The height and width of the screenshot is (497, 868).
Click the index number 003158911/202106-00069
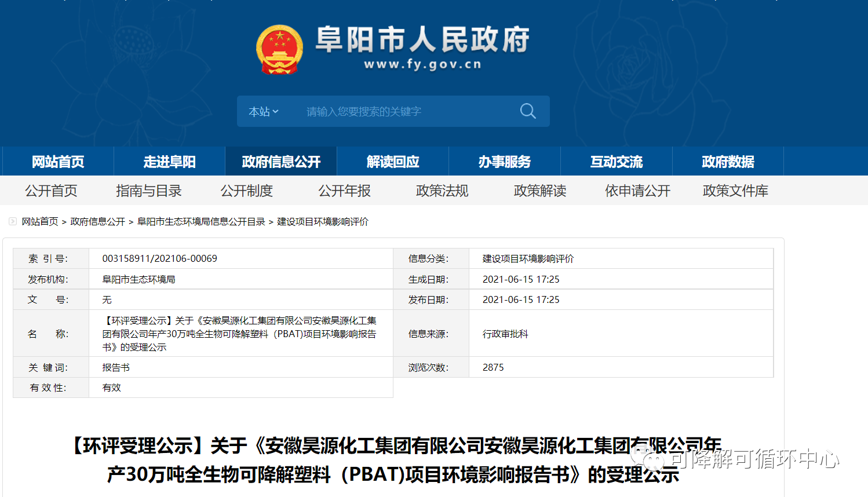(160, 258)
